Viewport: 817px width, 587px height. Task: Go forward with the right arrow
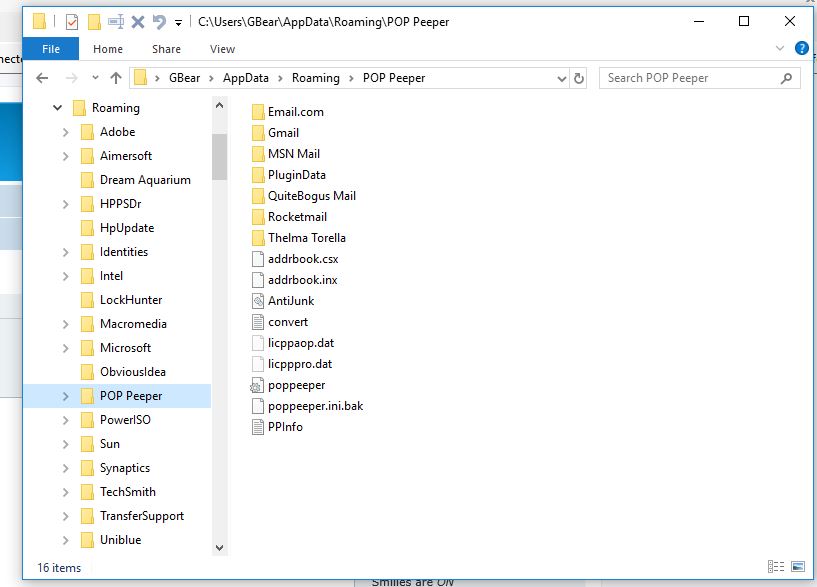(x=71, y=78)
